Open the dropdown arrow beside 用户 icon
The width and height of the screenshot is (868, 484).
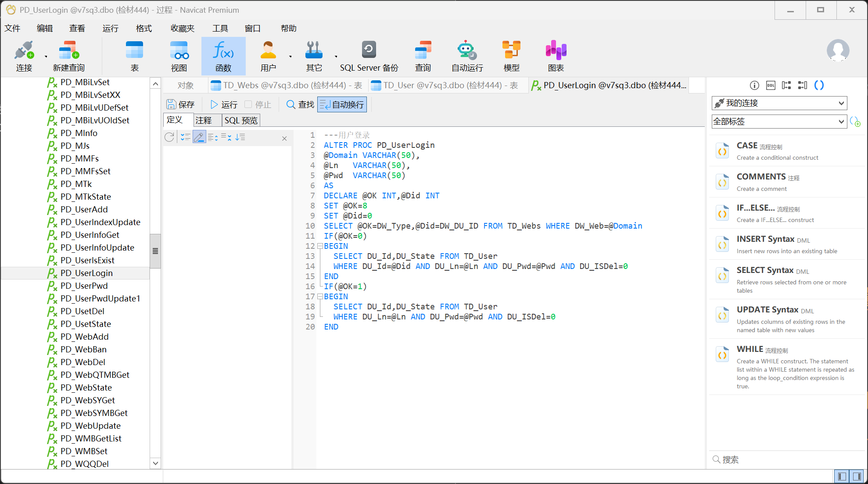coord(290,57)
